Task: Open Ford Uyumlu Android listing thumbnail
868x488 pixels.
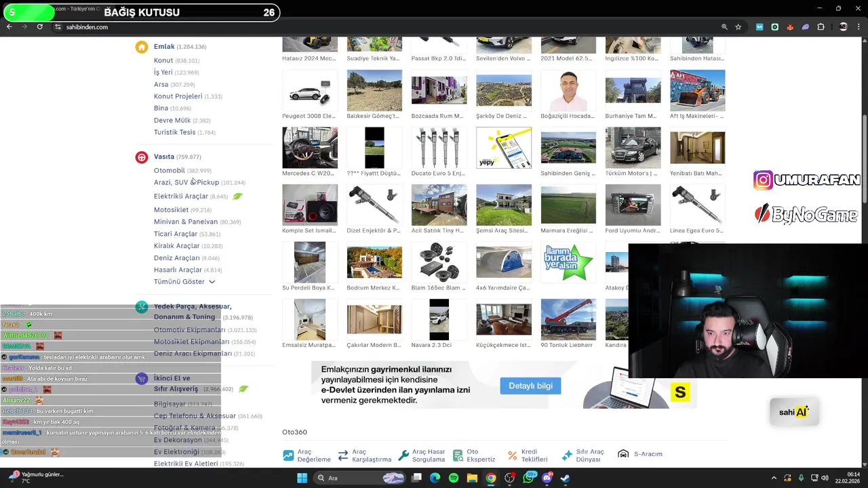Action: point(633,205)
